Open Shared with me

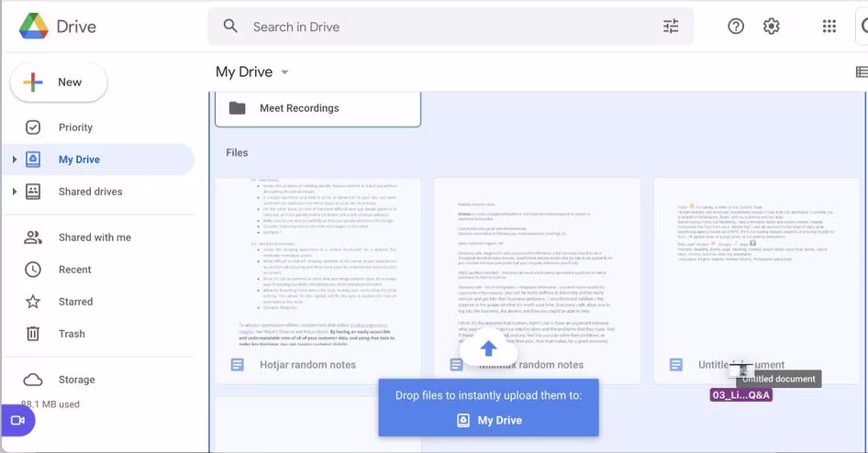[98, 238]
